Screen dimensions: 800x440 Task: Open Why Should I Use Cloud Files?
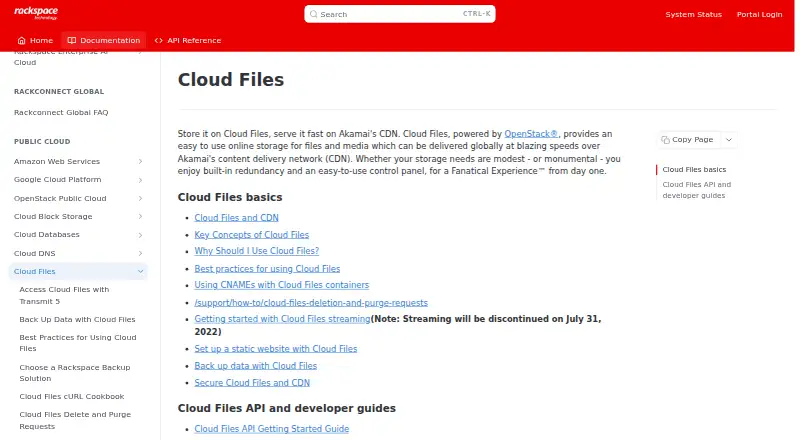(257, 251)
